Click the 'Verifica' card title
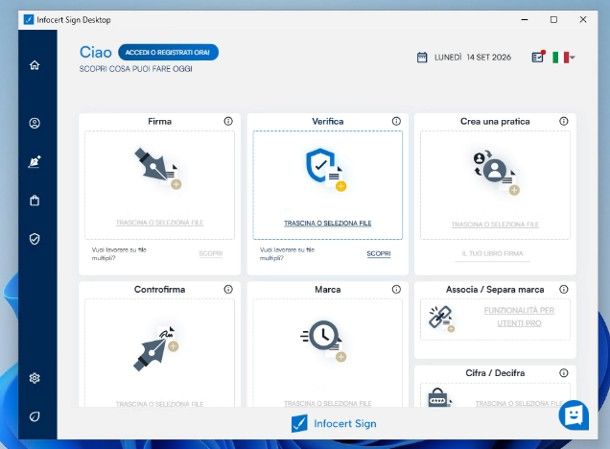This screenshot has height=449, width=610. (x=328, y=121)
